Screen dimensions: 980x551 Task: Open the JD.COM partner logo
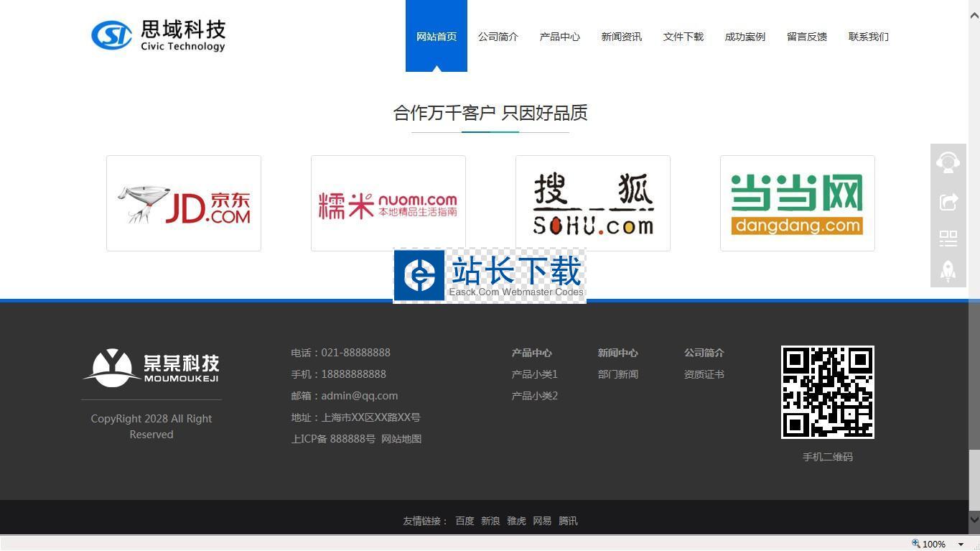tap(184, 203)
